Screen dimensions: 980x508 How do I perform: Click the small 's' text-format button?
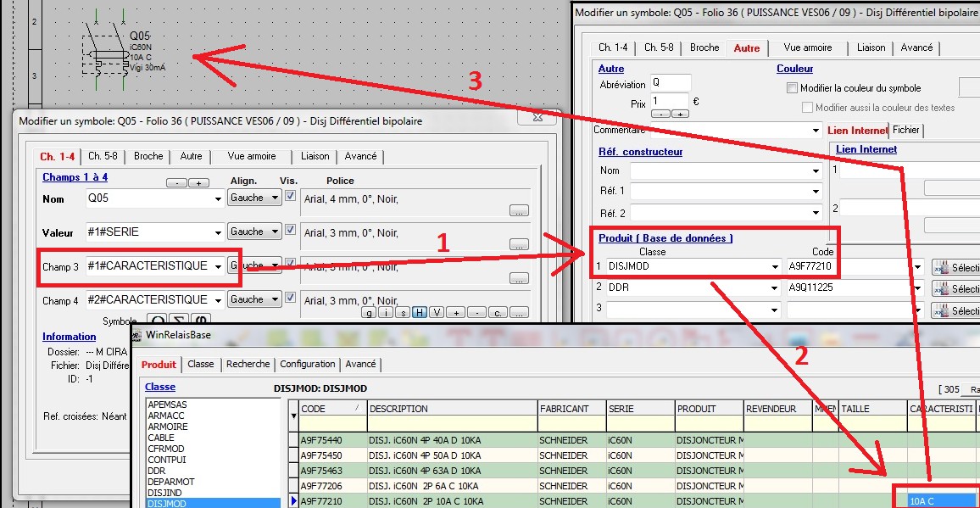403,313
